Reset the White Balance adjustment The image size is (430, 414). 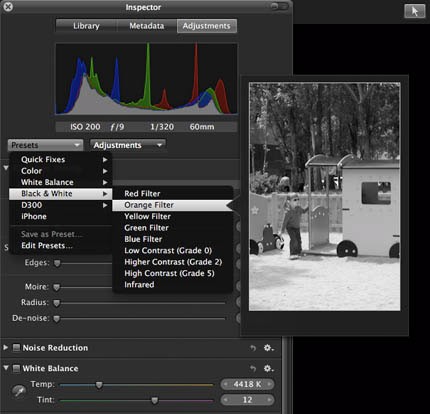253,368
